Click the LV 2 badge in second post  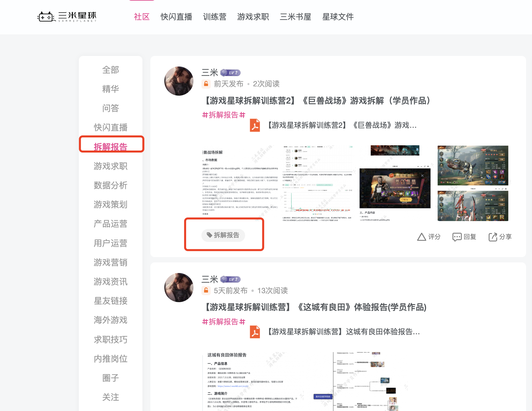231,279
